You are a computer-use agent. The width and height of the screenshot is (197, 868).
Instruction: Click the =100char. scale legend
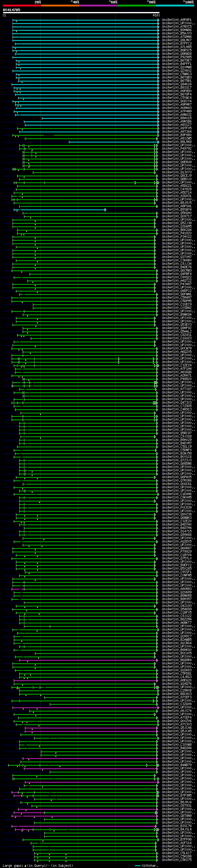pos(146,865)
